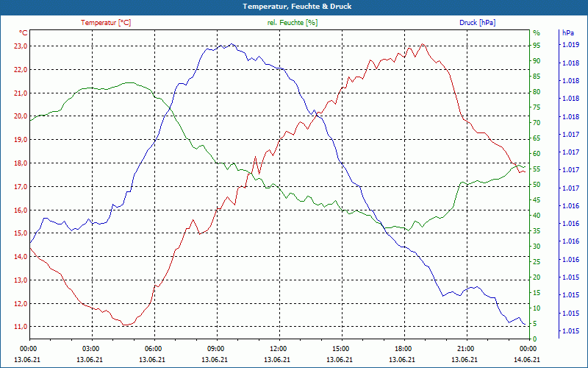Image resolution: width=588 pixels, height=368 pixels.
Task: Click the 18:00 time axis label
Action: (403, 348)
